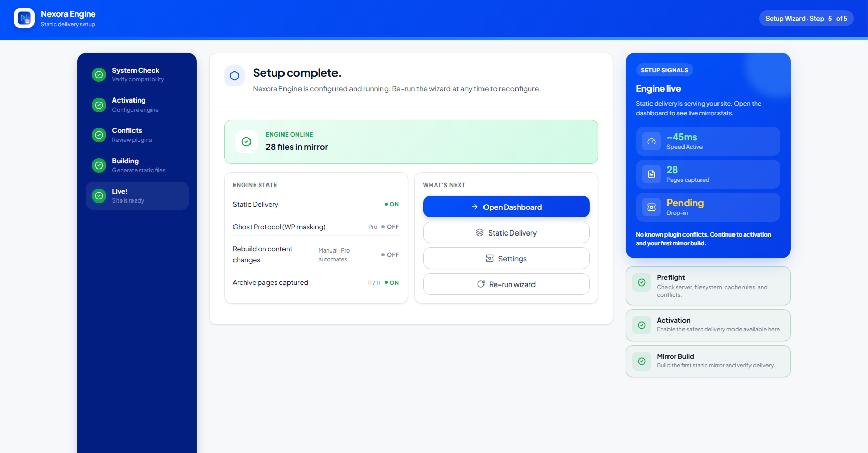This screenshot has height=453, width=868.
Task: Re-run the setup wizard
Action: (506, 284)
